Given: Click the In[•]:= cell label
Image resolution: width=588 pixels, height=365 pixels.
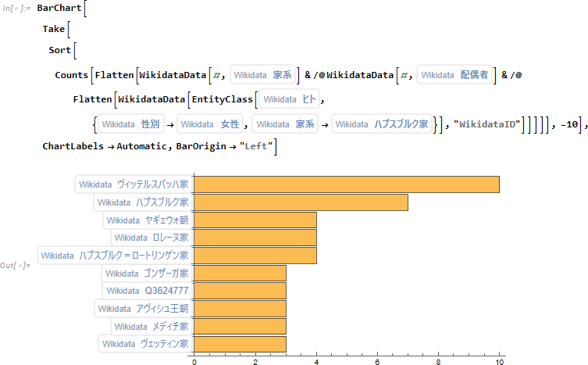Looking at the screenshot, I should click(x=16, y=9).
